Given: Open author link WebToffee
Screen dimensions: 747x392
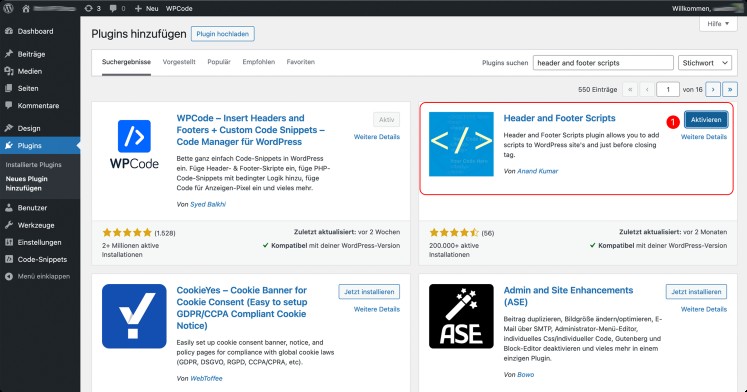Looking at the screenshot, I should [x=206, y=378].
